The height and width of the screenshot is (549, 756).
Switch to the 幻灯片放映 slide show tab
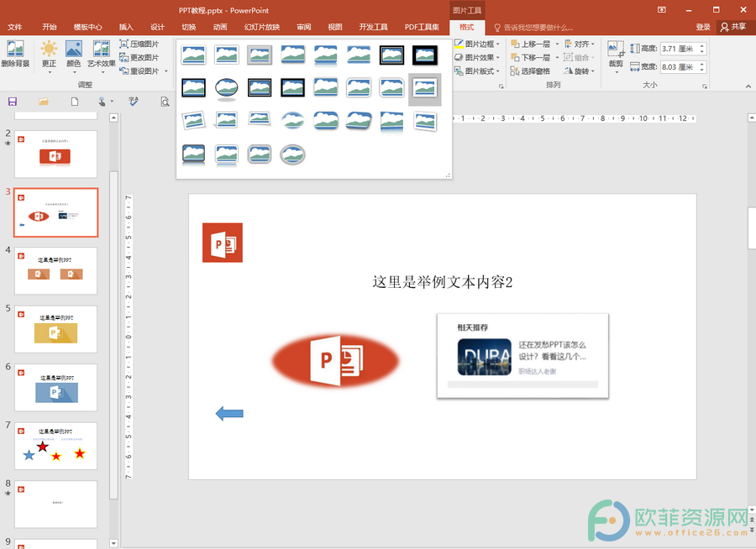[262, 27]
